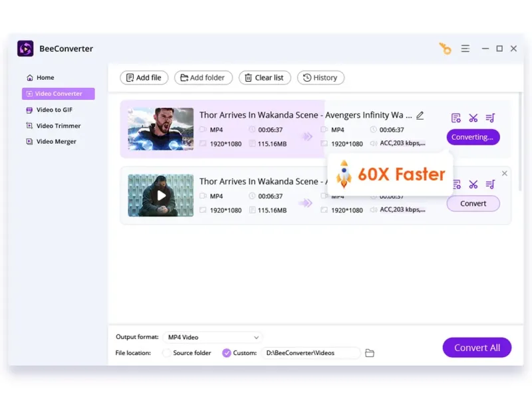The width and height of the screenshot is (532, 399).
Task: Open the hamburger menu in title bar
Action: pyautogui.click(x=465, y=49)
